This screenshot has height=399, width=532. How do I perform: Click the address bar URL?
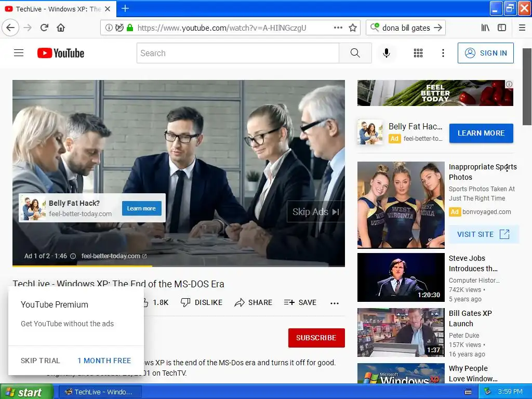pyautogui.click(x=222, y=28)
